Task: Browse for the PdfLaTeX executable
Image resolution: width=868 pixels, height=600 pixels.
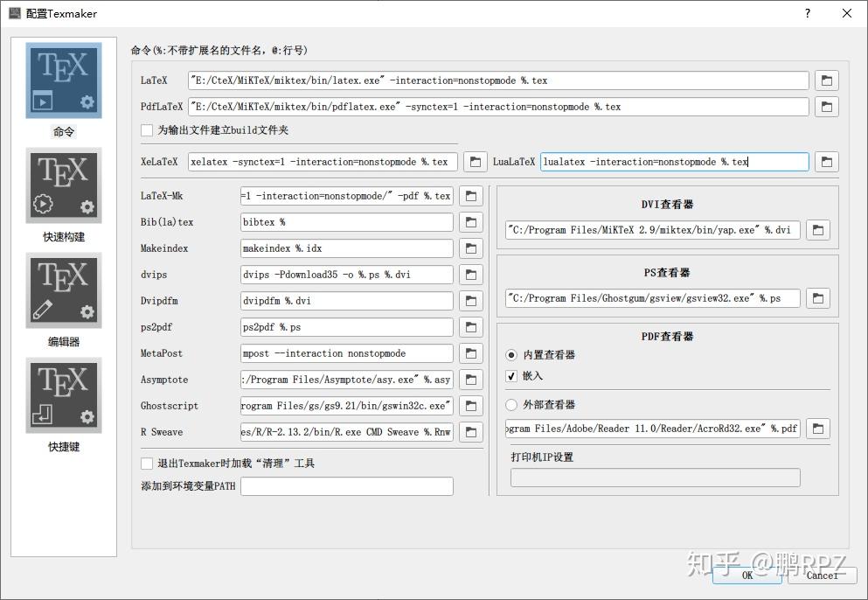Action: pos(827,107)
